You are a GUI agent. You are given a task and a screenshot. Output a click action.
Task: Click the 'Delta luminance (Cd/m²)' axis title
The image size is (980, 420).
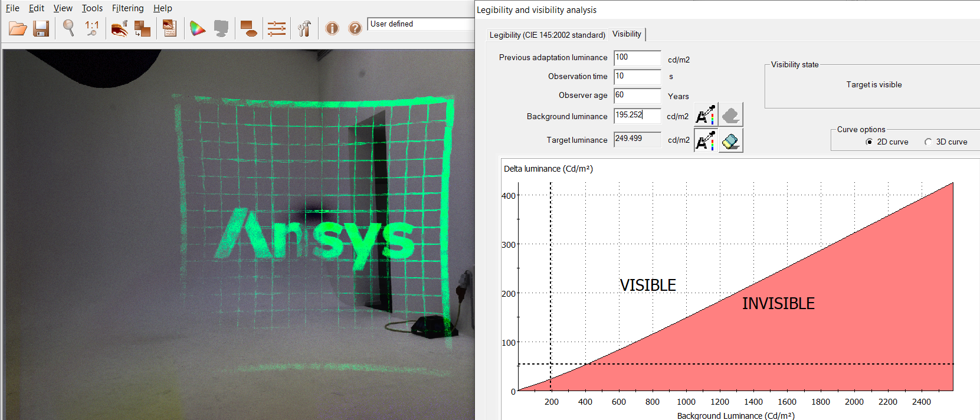coord(548,169)
